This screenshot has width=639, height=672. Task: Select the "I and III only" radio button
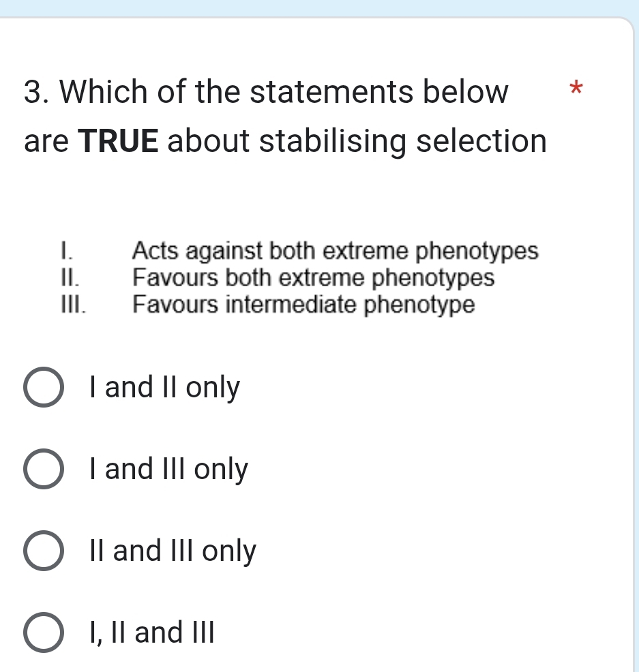coord(43,470)
